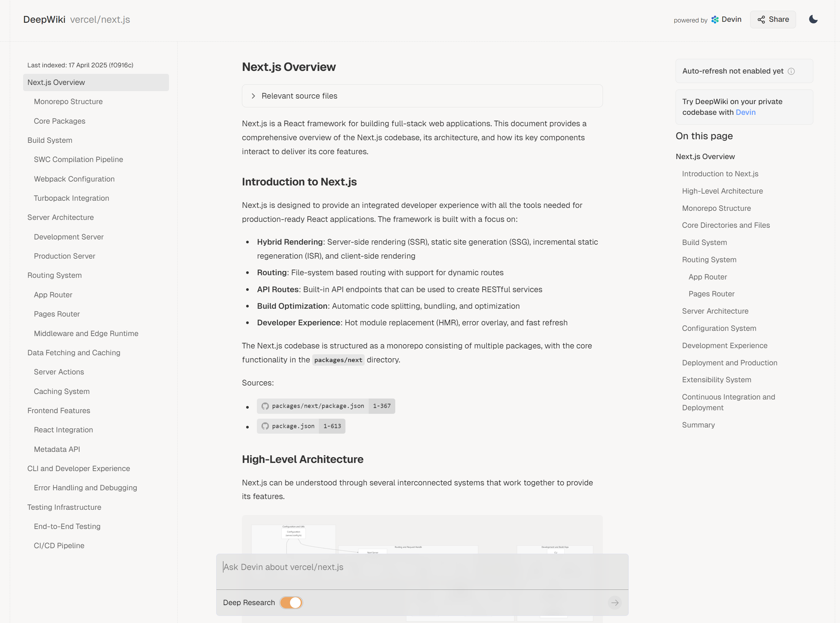Jump to High-Level Architecture section
The image size is (840, 623).
point(722,191)
